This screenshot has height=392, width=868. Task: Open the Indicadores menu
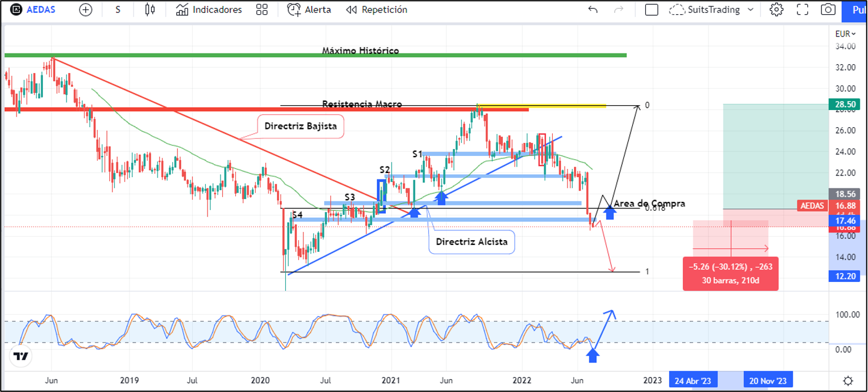pyautogui.click(x=209, y=10)
